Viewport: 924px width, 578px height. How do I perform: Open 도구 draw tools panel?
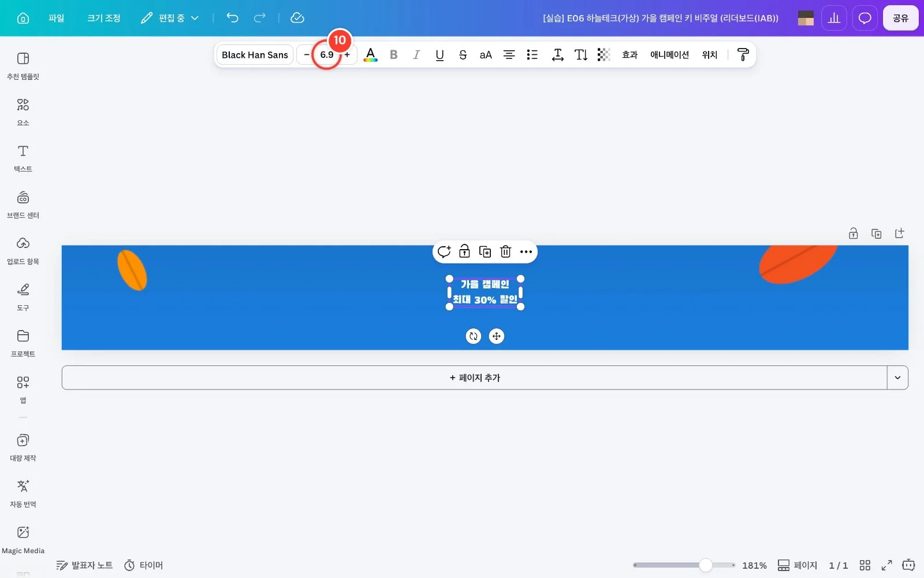point(23,297)
